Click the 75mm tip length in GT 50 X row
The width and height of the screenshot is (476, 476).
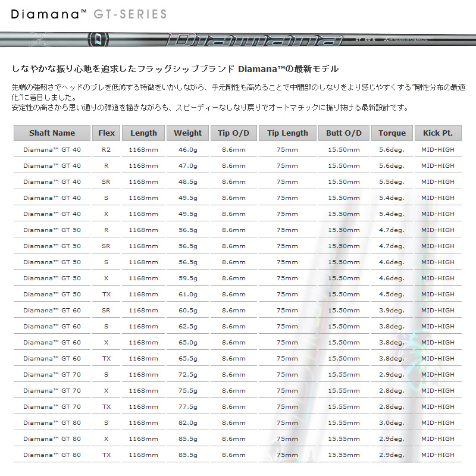287,278
